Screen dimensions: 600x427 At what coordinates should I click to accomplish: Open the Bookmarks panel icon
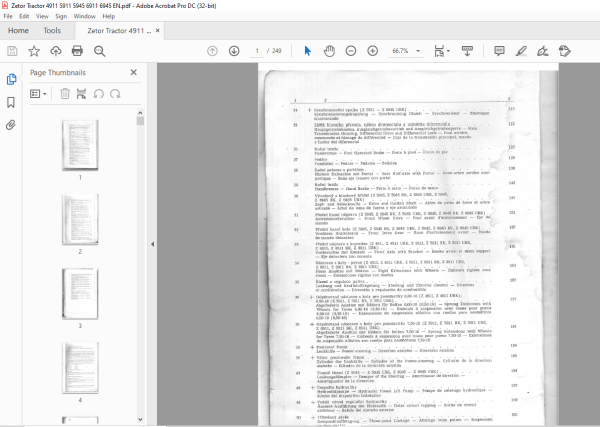pyautogui.click(x=11, y=102)
